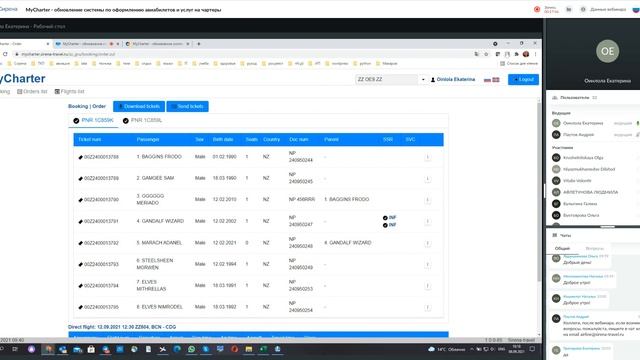Switch language with the Russian flag icon
640x360 pixels.
(x=487, y=80)
